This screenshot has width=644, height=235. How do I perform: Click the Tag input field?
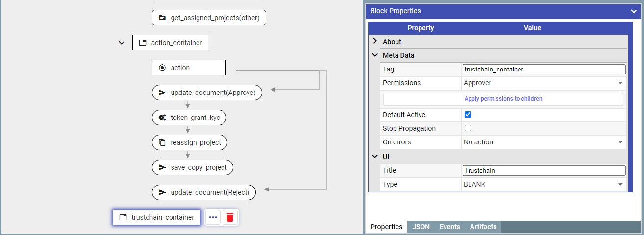pos(544,70)
